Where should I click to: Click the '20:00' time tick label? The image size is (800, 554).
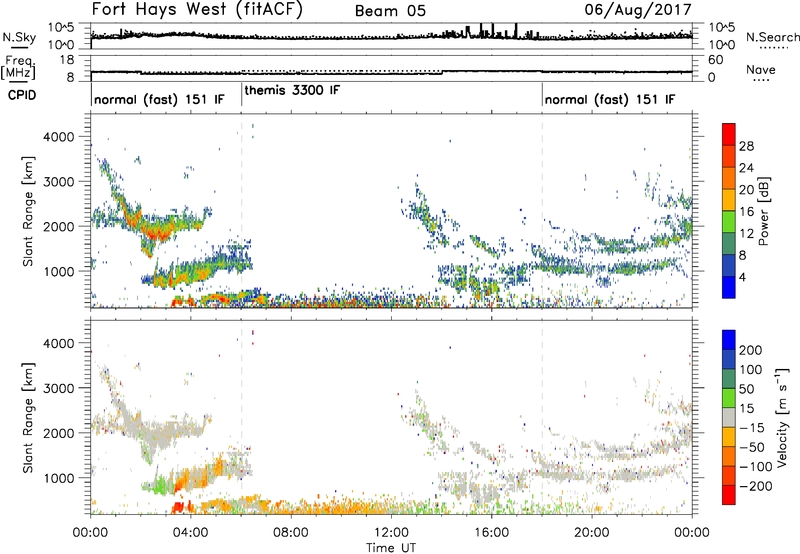(592, 533)
